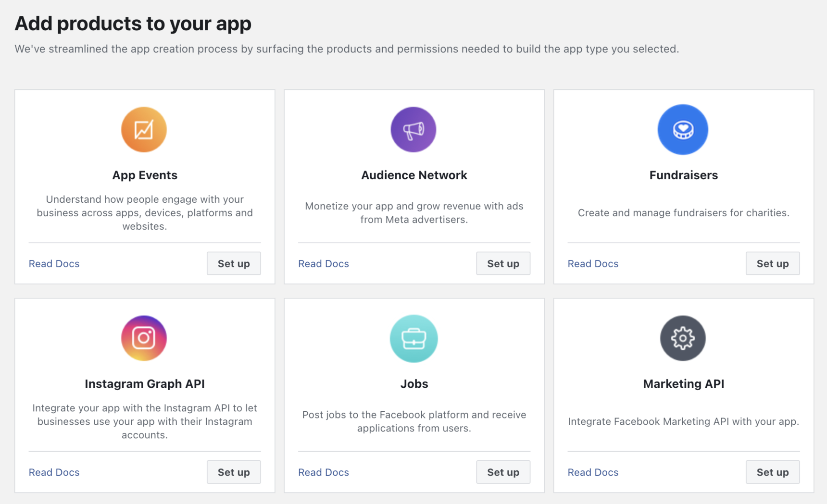Open Audience Network Read Docs link

pyautogui.click(x=324, y=263)
